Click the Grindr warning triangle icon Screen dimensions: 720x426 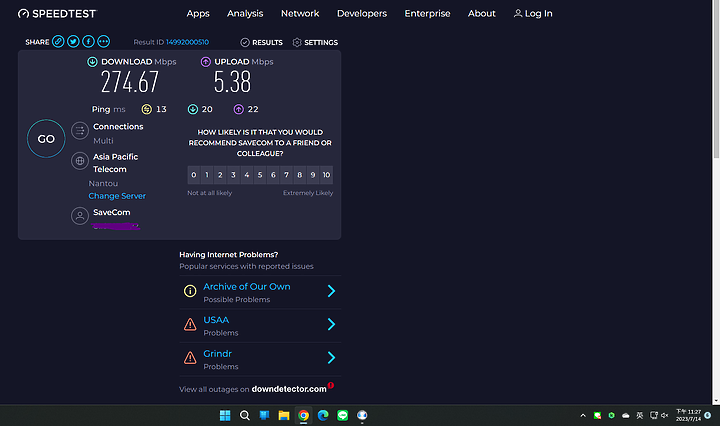click(190, 358)
